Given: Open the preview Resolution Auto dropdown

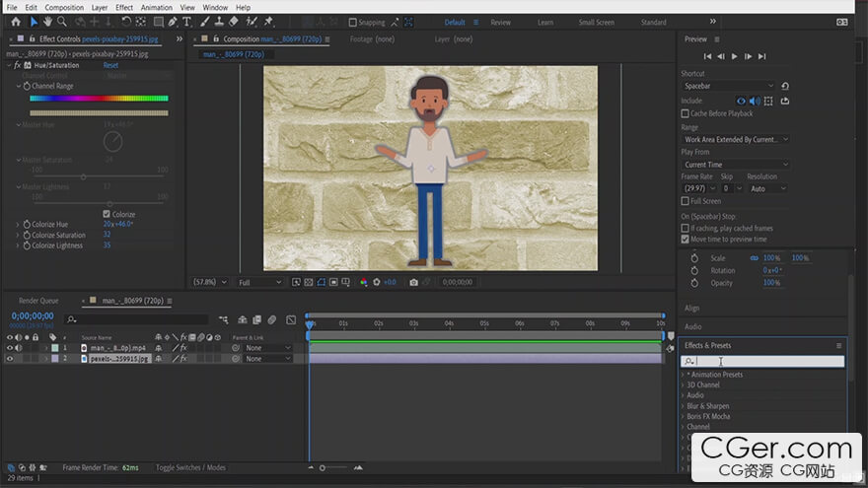Looking at the screenshot, I should point(767,188).
